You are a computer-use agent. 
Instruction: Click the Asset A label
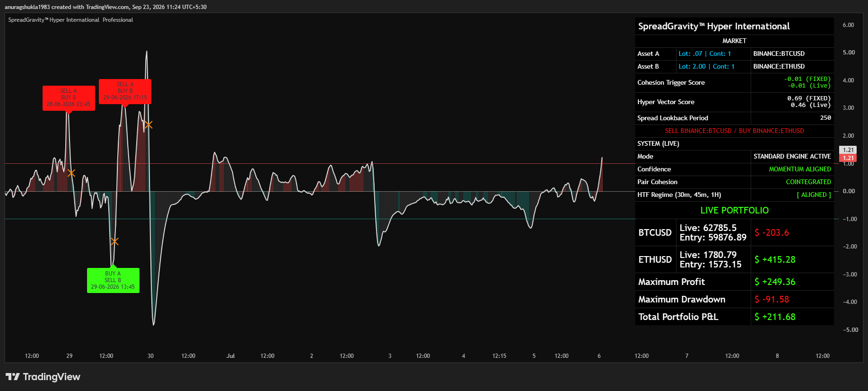tap(648, 54)
